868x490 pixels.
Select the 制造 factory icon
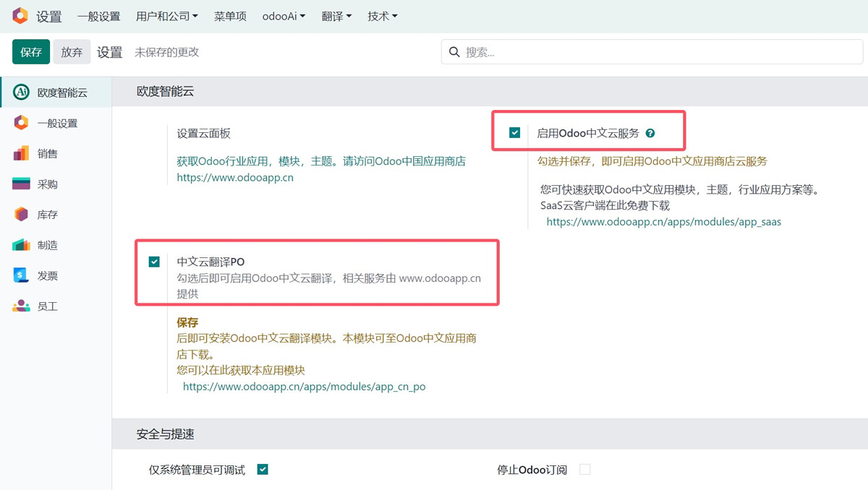point(22,245)
